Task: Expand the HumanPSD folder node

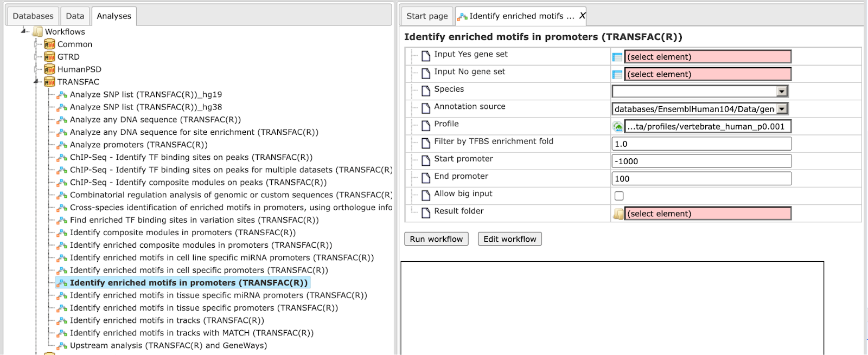Action: [37, 69]
